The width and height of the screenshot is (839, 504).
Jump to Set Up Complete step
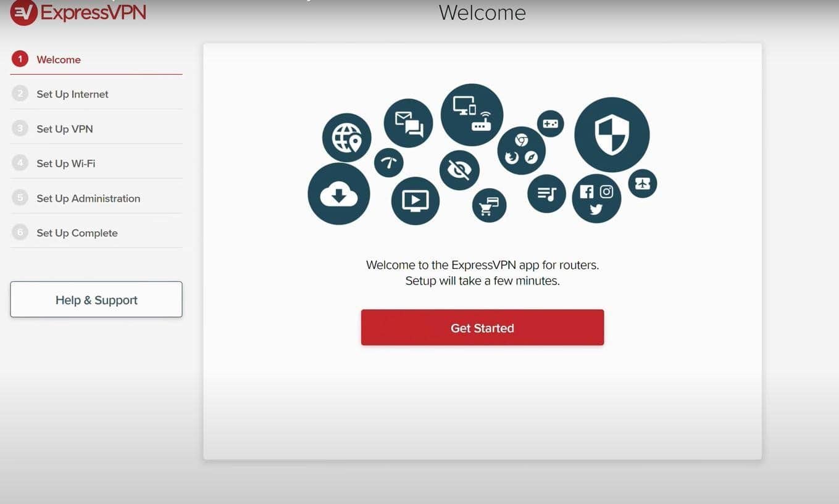click(x=96, y=233)
